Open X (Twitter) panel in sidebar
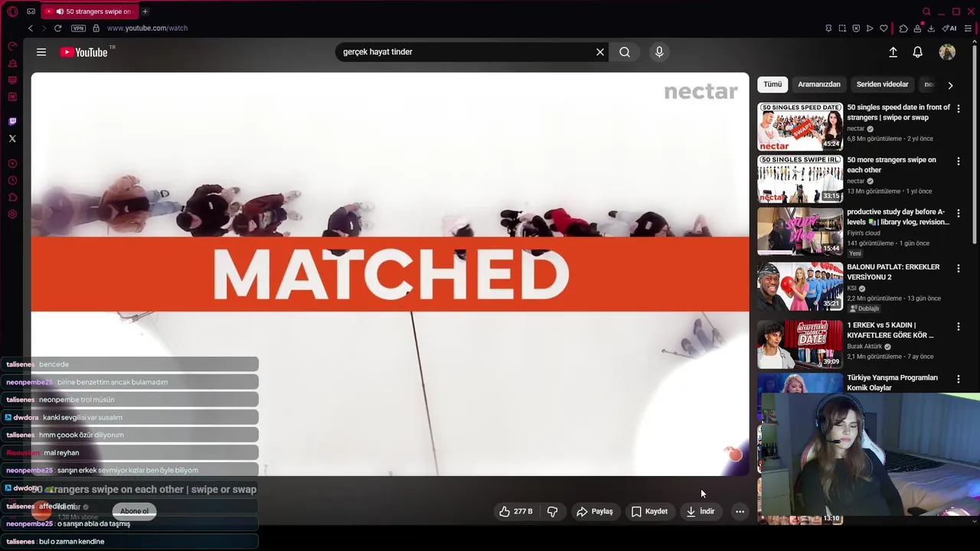 (12, 139)
